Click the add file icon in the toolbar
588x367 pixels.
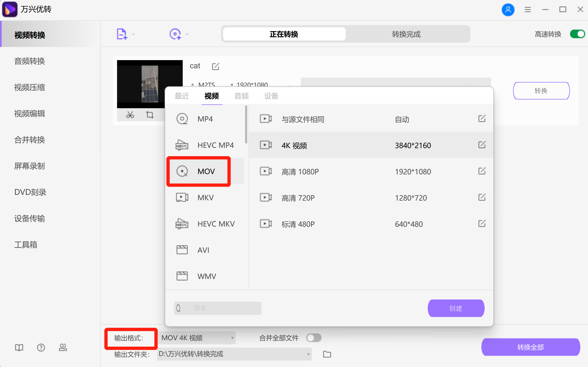[121, 34]
